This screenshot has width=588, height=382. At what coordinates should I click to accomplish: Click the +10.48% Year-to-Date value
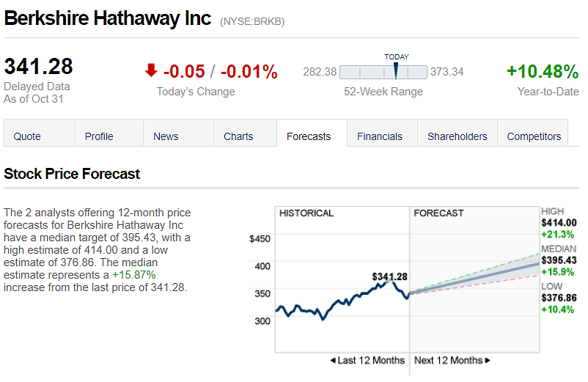(x=543, y=72)
